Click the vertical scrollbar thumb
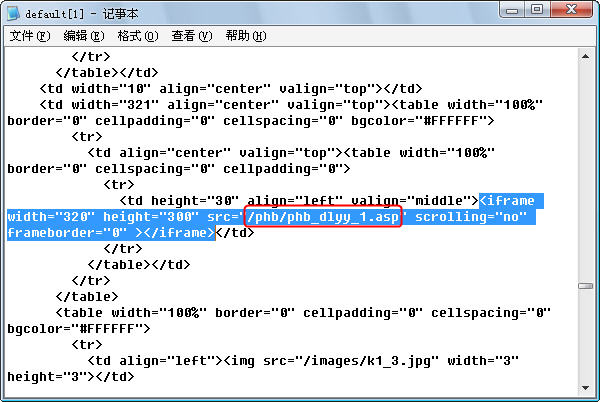Image resolution: width=600 pixels, height=402 pixels. coord(585,286)
